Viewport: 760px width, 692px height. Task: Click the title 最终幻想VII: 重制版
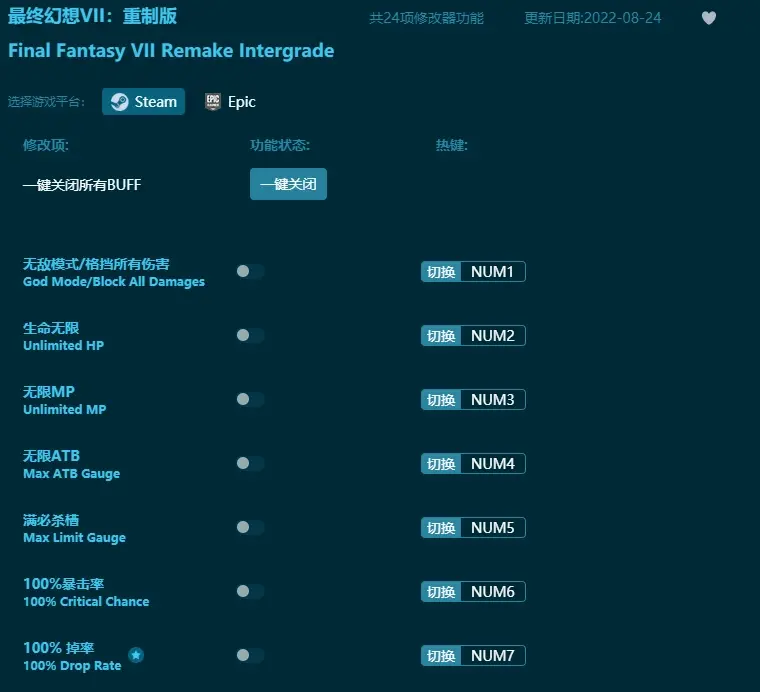click(x=93, y=16)
